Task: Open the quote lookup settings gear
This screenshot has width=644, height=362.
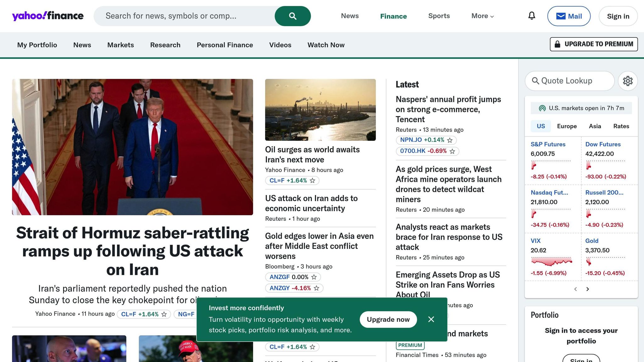Action: point(628,81)
